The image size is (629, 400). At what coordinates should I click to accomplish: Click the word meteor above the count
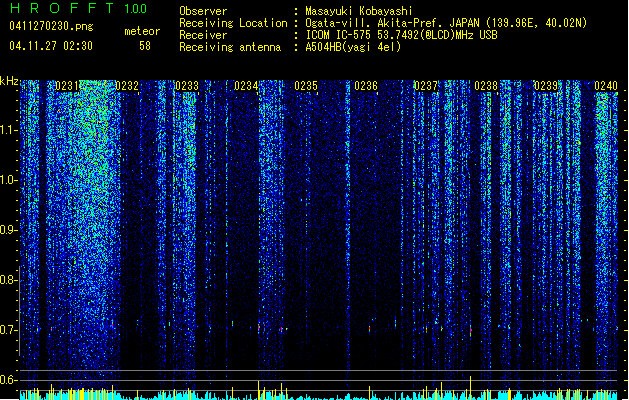tap(142, 31)
